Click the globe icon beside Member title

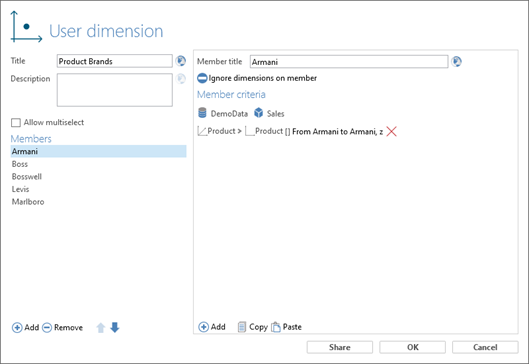click(x=456, y=62)
